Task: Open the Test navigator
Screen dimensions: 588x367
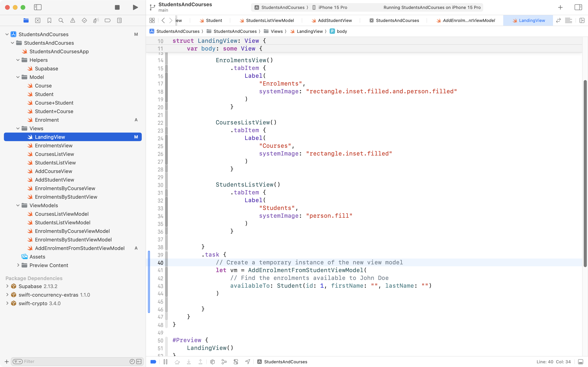Action: pyautogui.click(x=84, y=20)
